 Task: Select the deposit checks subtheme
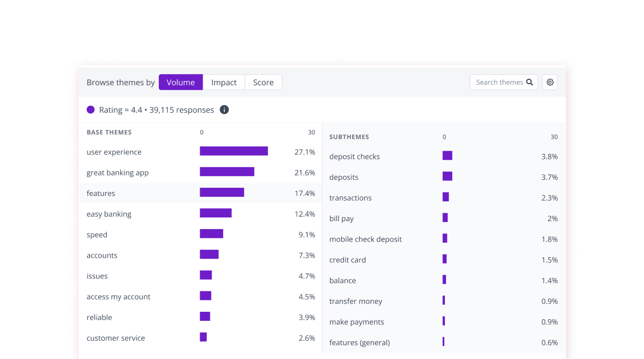click(354, 156)
